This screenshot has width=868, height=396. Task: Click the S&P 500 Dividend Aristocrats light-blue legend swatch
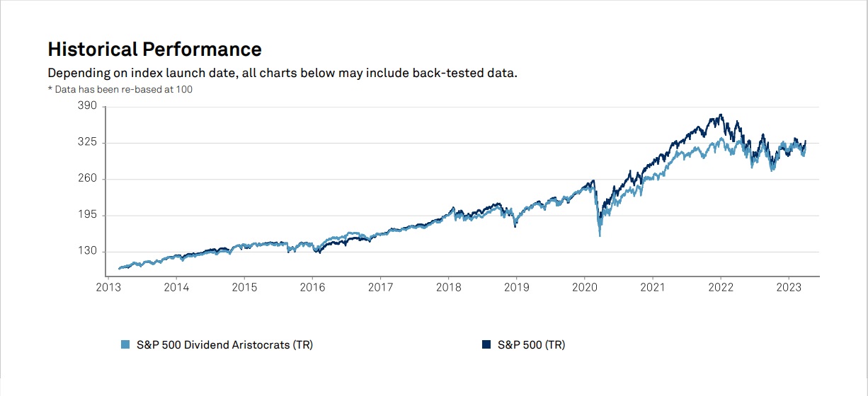[125, 345]
